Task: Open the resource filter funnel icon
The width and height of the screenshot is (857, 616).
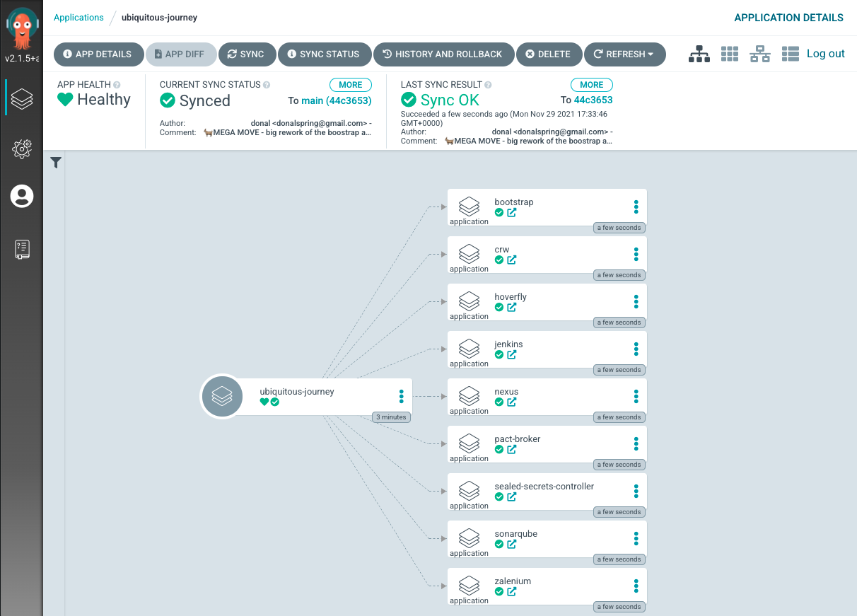Action: coord(56,163)
